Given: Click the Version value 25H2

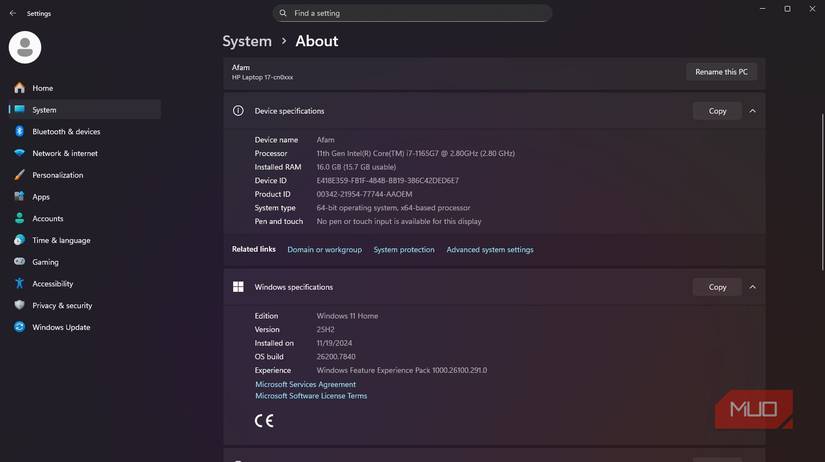Looking at the screenshot, I should point(325,329).
